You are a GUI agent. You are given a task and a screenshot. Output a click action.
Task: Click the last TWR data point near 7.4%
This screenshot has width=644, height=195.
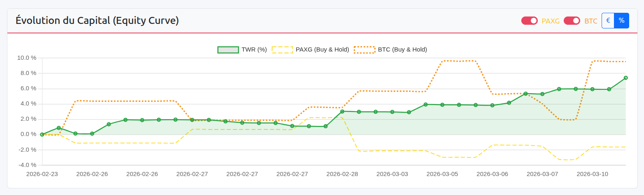(x=625, y=78)
